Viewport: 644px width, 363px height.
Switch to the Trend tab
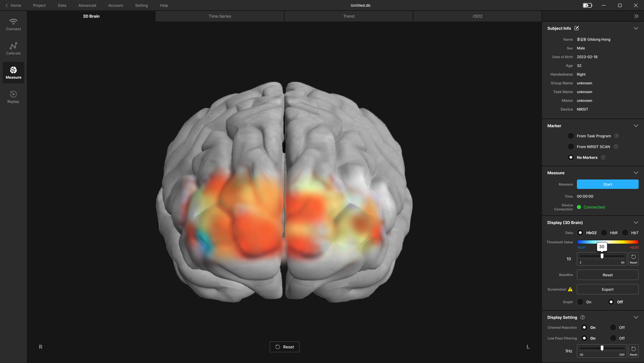(349, 16)
